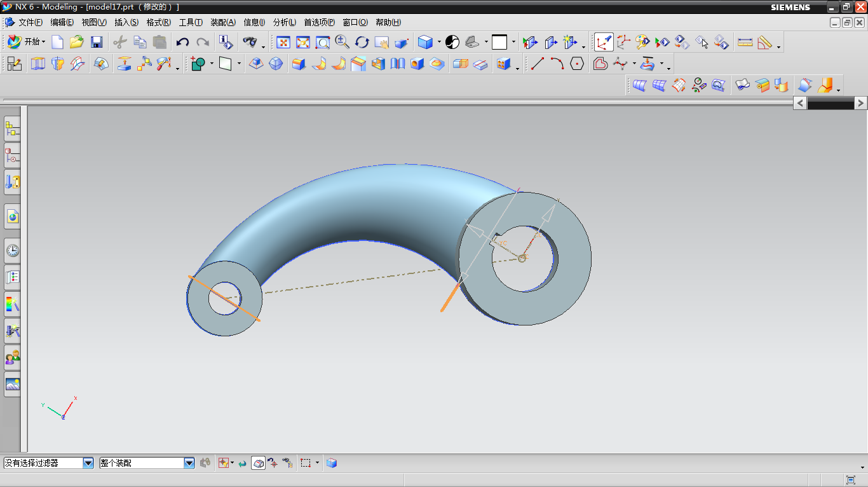
Task: Click the datum plane icon
Action: coord(226,64)
